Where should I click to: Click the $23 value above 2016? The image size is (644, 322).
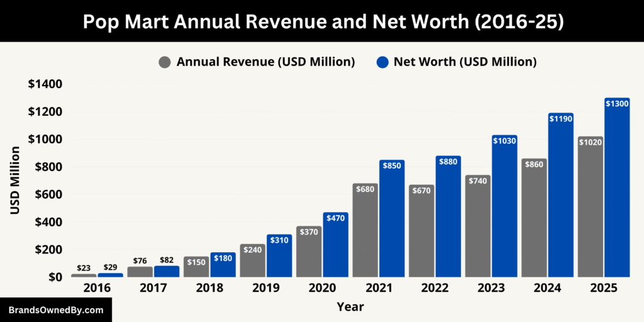[x=84, y=268]
